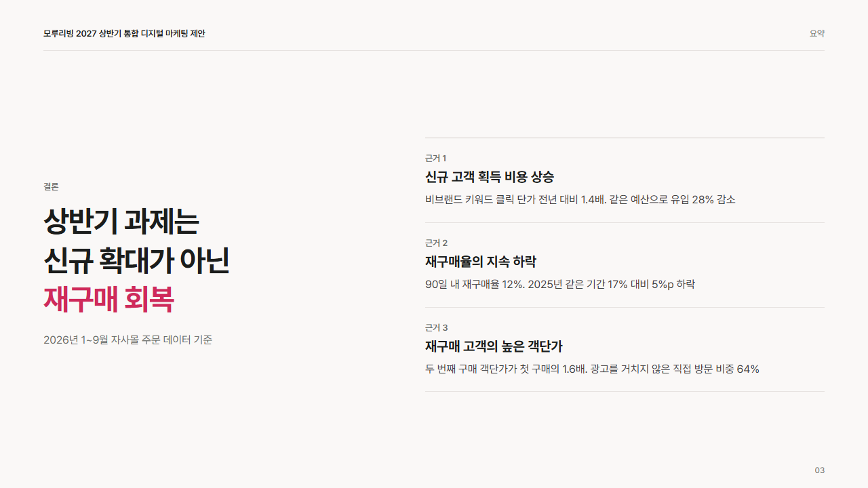The image size is (868, 488).
Task: Click the heading '재구매 고객의 높은 객단가'
Action: point(494,346)
